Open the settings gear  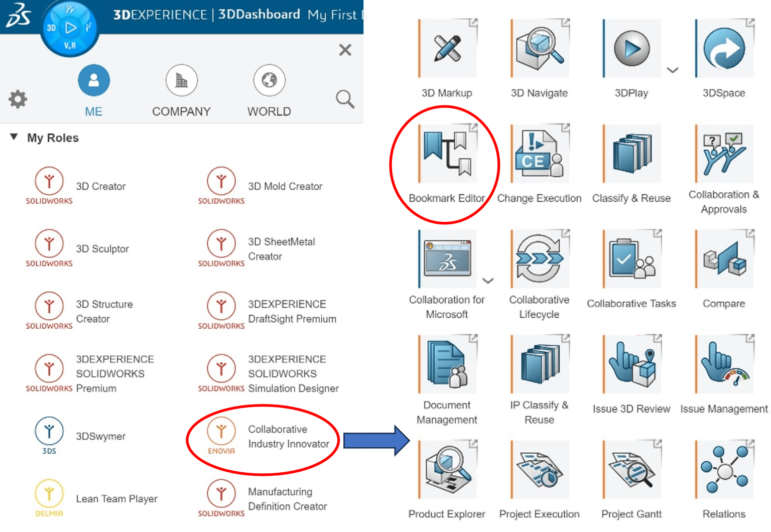(18, 99)
